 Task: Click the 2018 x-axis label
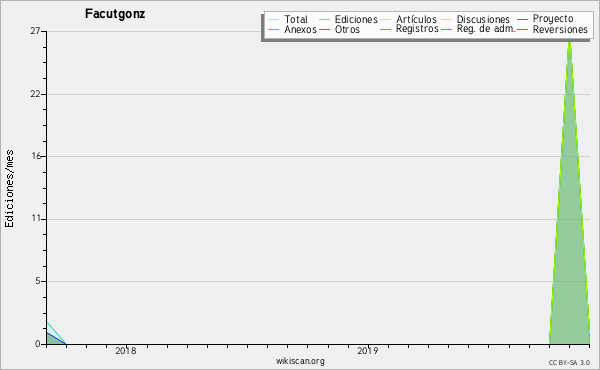tap(126, 350)
